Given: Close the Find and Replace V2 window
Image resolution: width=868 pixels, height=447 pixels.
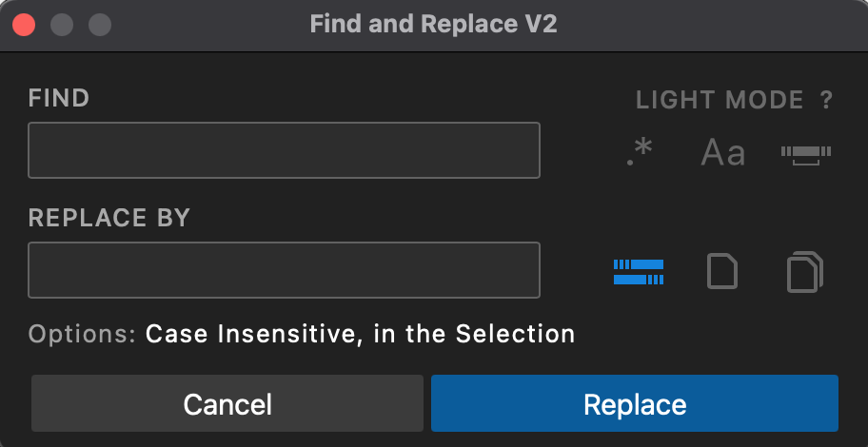Looking at the screenshot, I should pyautogui.click(x=24, y=25).
